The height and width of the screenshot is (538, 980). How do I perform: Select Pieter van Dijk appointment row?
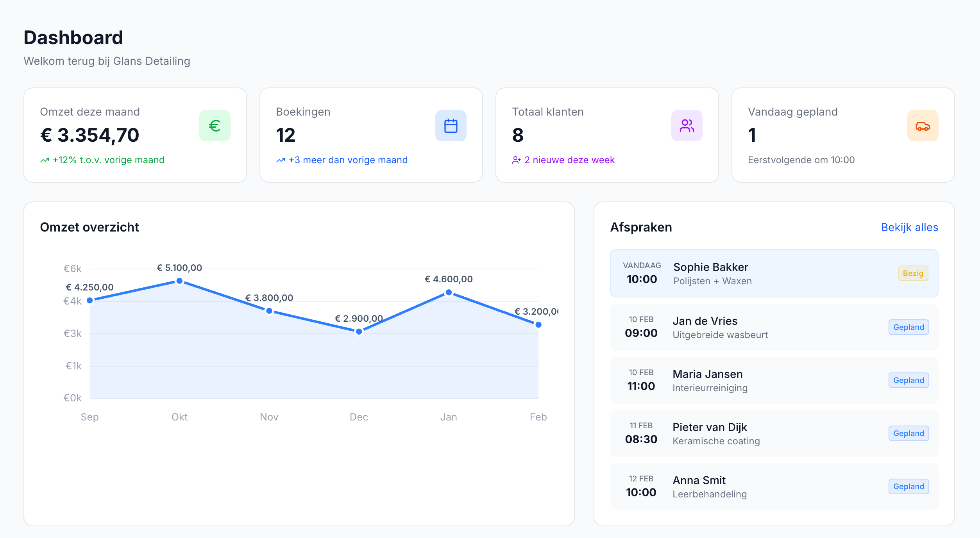point(774,433)
